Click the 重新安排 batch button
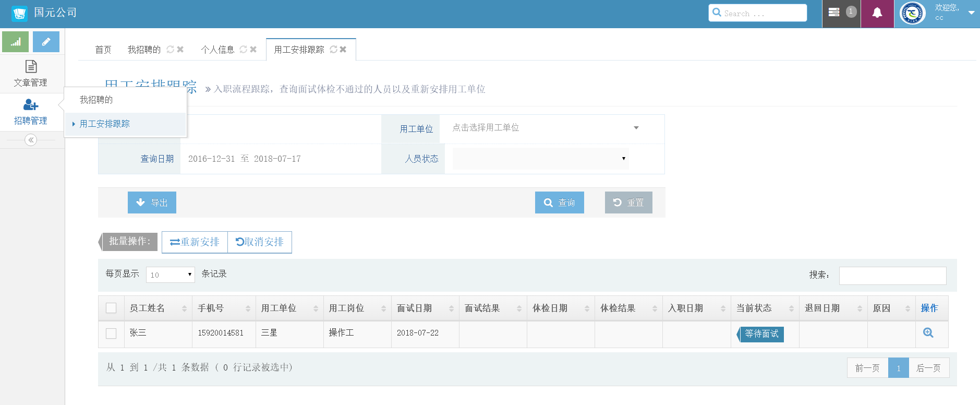980x405 pixels. click(x=195, y=242)
